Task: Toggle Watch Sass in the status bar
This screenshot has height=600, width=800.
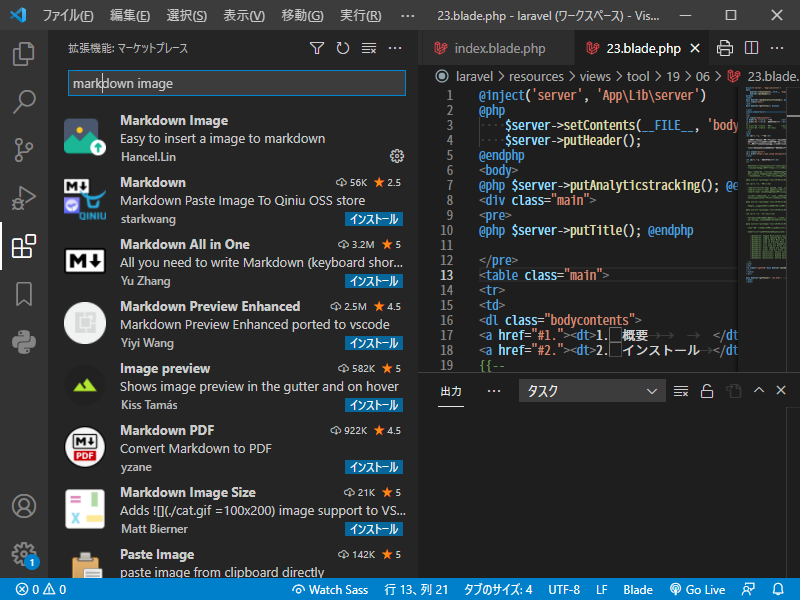Action: pyautogui.click(x=330, y=590)
